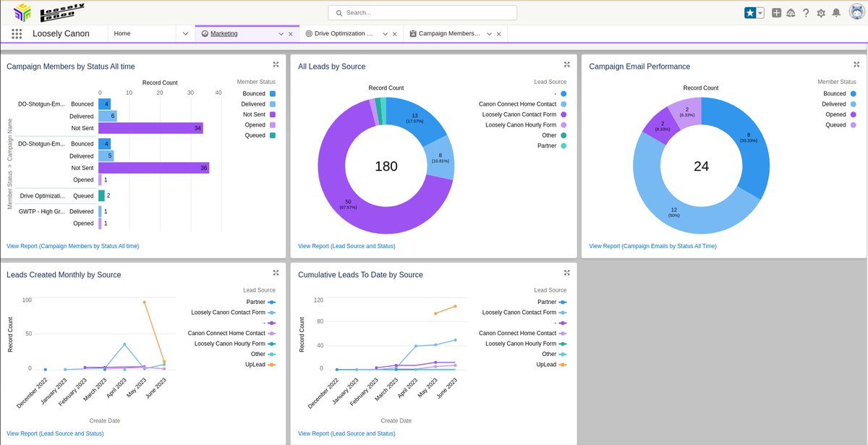Close the Marketing tab

291,33
